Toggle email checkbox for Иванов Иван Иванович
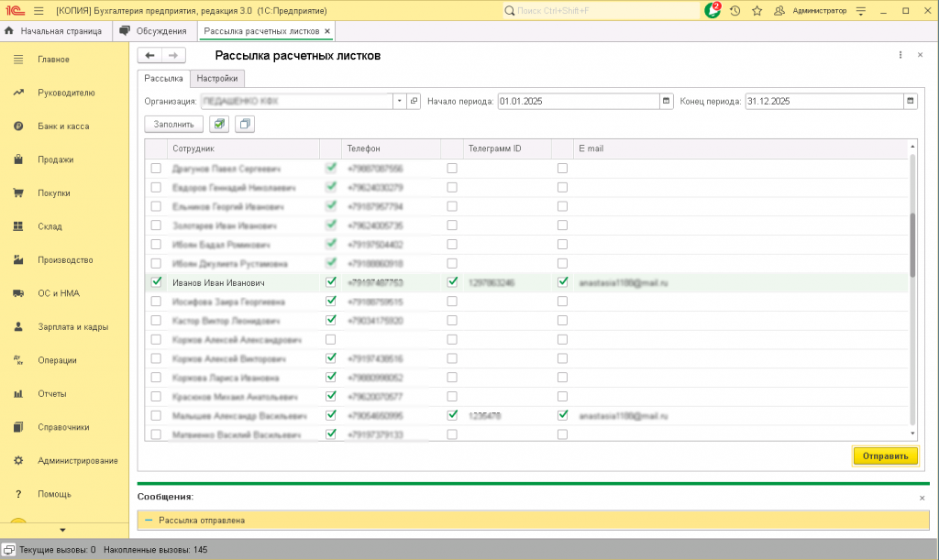 point(562,282)
